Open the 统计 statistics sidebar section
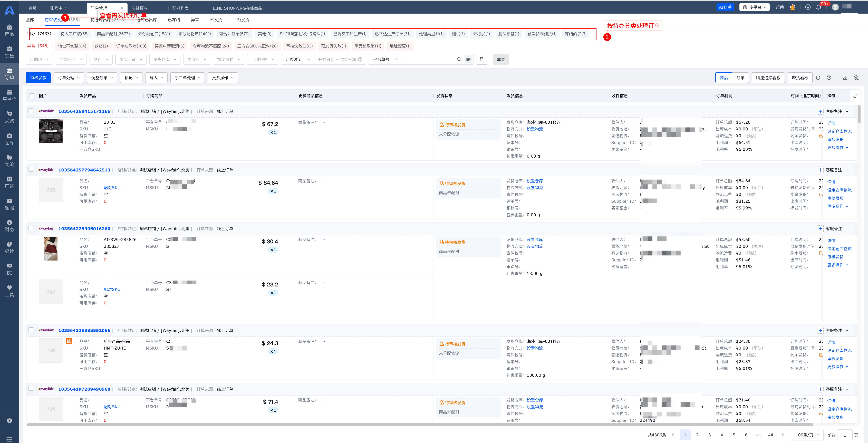 [x=9, y=248]
